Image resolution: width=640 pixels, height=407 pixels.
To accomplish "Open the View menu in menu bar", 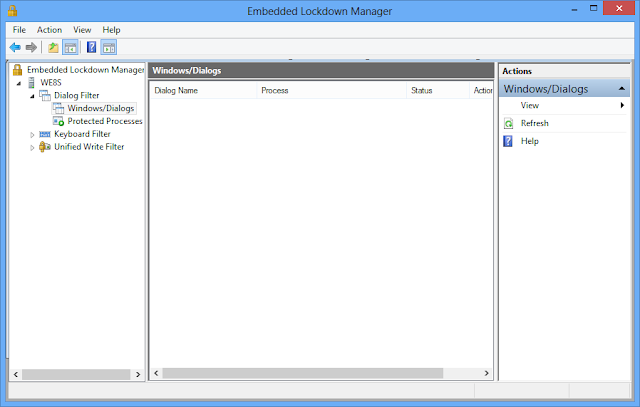I will tap(82, 30).
